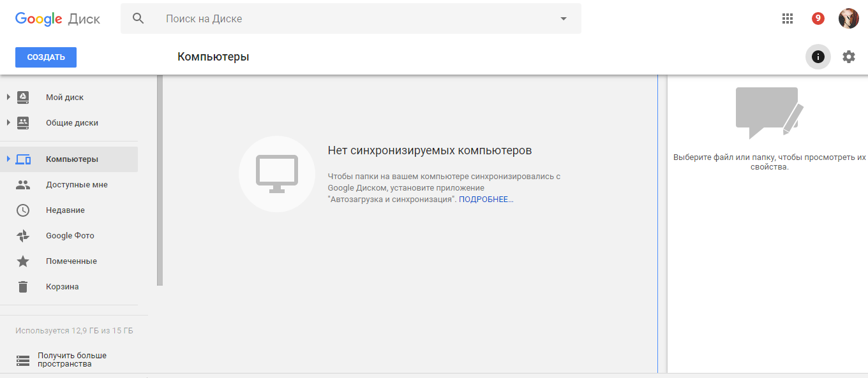Expand the Мой диск tree item
This screenshot has height=378, width=868.
(8, 97)
